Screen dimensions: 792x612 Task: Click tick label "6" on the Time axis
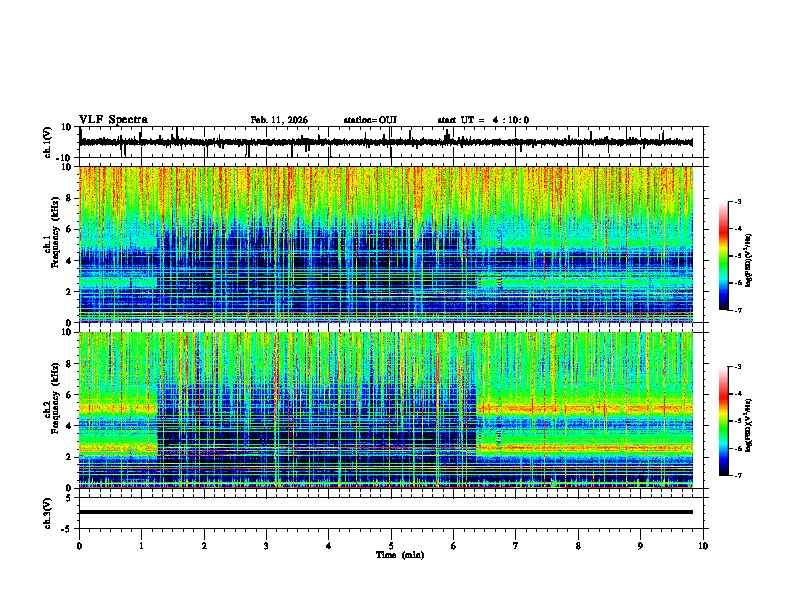point(454,546)
